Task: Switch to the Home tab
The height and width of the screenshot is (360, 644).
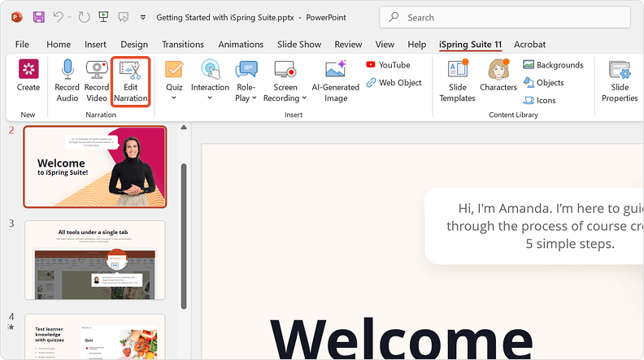Action: click(x=59, y=45)
